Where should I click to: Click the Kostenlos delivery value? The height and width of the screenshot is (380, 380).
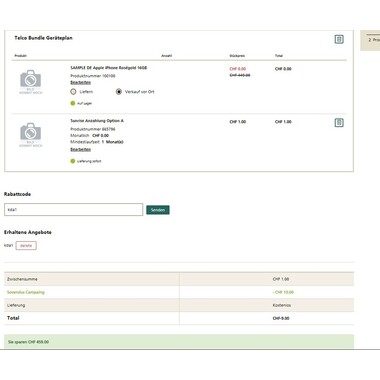pyautogui.click(x=282, y=305)
